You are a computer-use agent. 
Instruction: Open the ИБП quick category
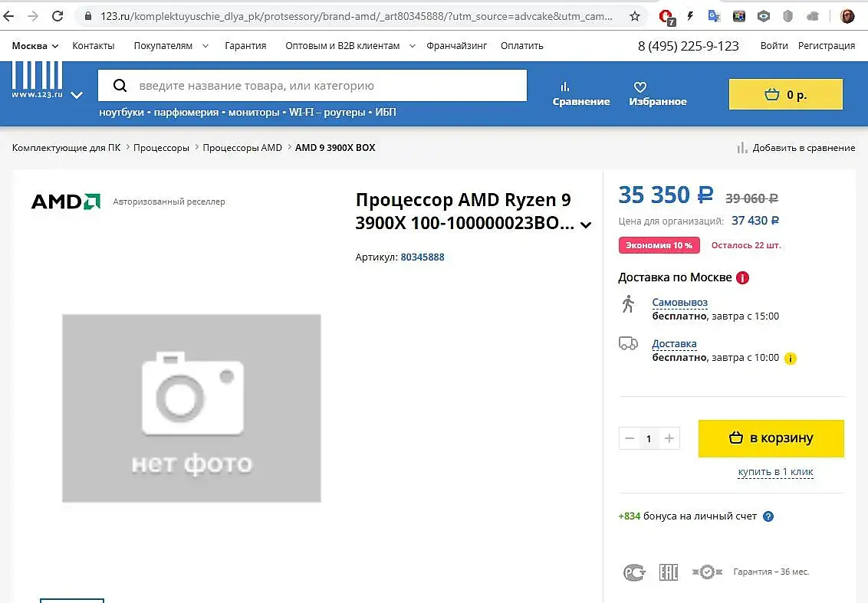pyautogui.click(x=386, y=113)
